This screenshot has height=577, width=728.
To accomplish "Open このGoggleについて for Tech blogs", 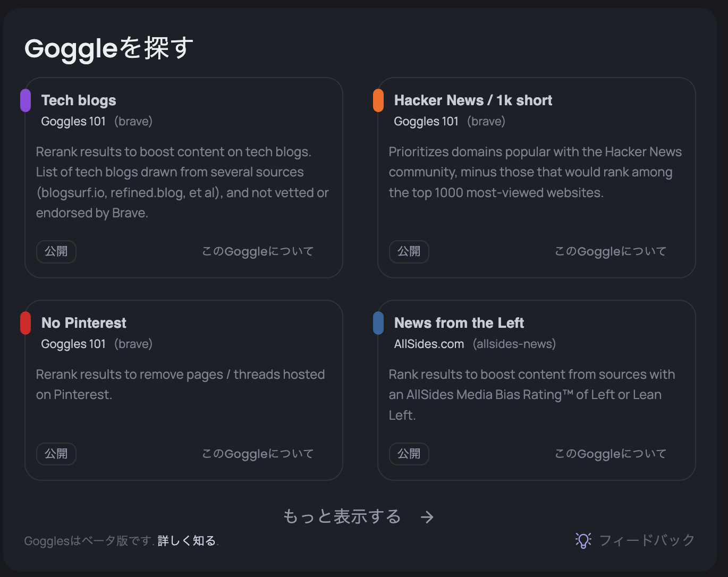I will pos(258,251).
